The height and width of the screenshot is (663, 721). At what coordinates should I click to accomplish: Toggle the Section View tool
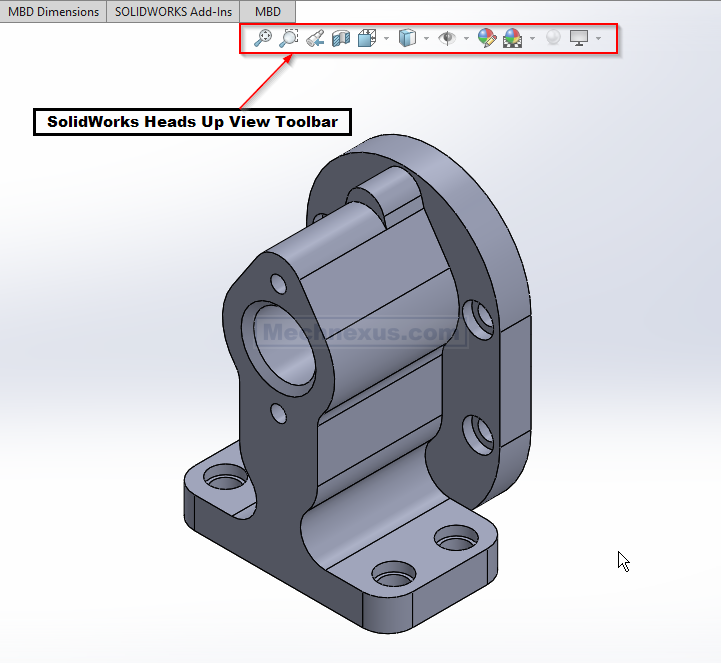[x=341, y=38]
